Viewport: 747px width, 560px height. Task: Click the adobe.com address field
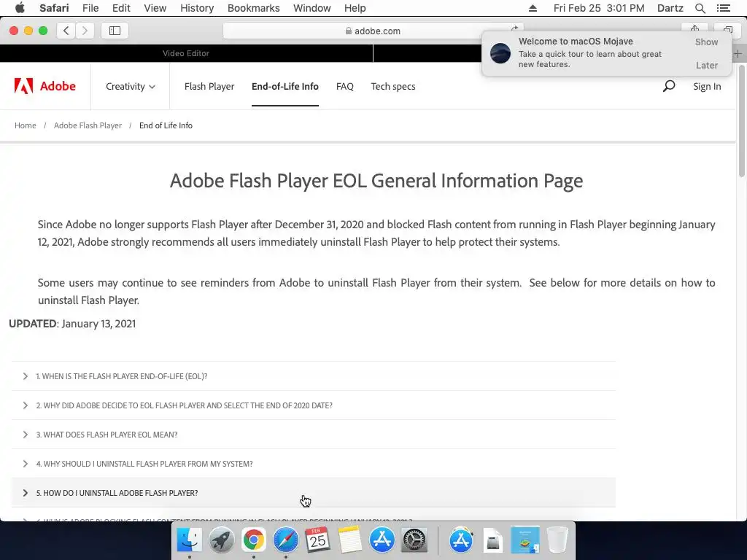(x=373, y=31)
